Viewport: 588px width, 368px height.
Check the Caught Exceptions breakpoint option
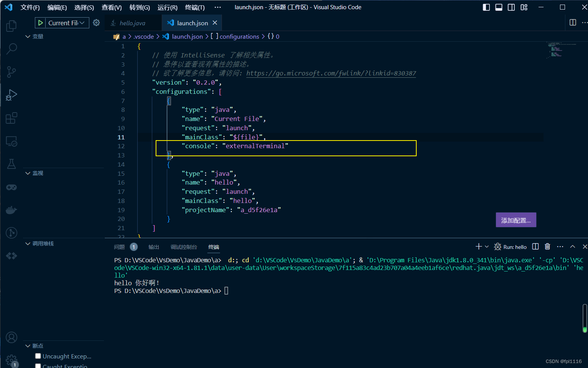coord(38,366)
